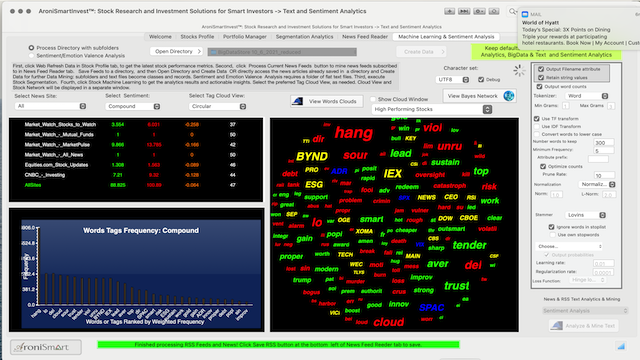Open the Normalization dropdown
The width and height of the screenshot is (640, 360).
pos(597,184)
